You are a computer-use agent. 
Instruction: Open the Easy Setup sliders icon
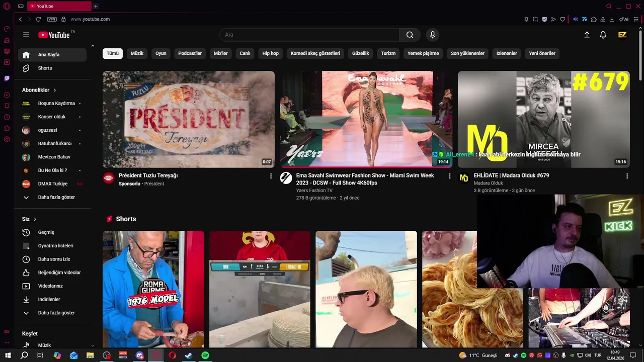pyautogui.click(x=636, y=19)
